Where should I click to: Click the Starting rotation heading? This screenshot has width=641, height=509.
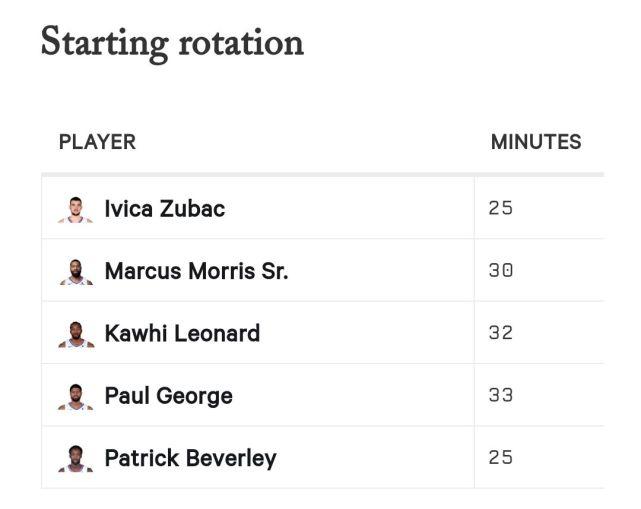pyautogui.click(x=172, y=44)
